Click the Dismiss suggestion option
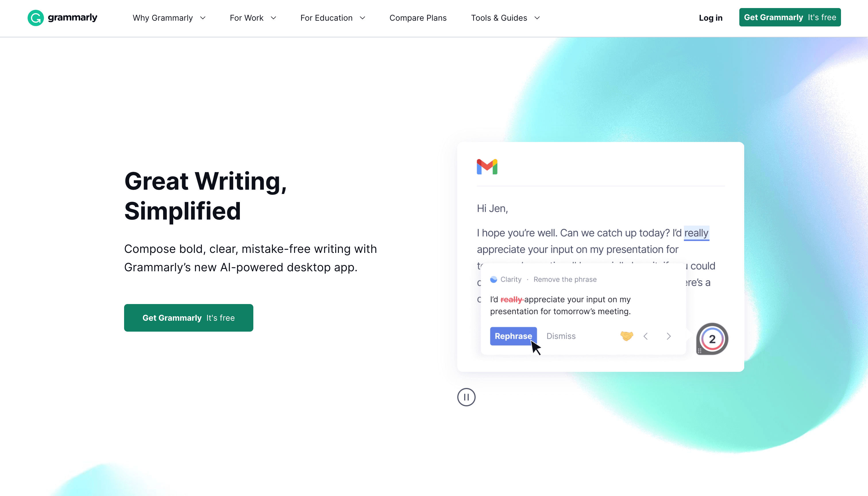The width and height of the screenshot is (868, 496). tap(561, 336)
